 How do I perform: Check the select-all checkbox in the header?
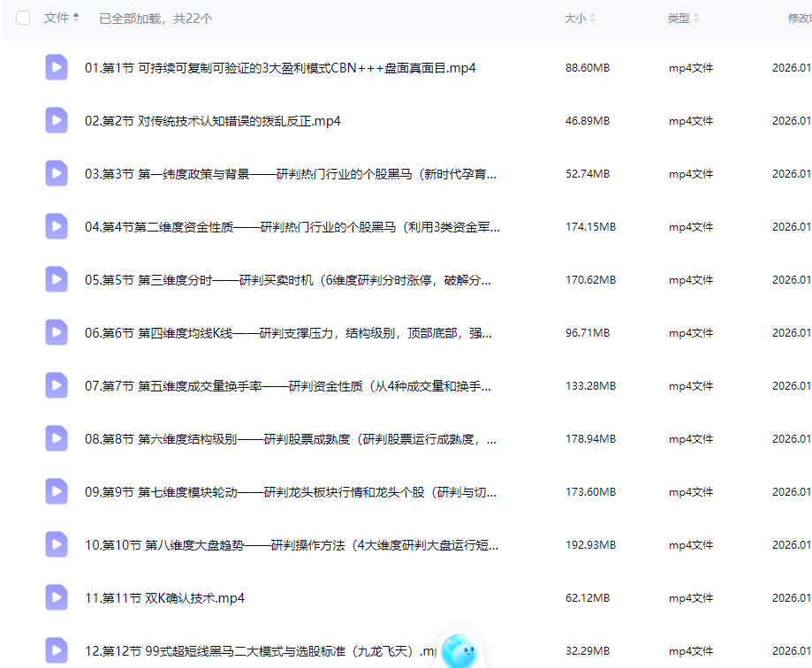pos(22,18)
